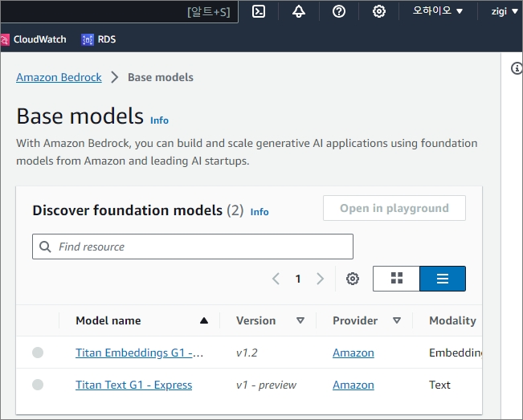Screen dimensions: 523x420
Task: Open the zigi account menu
Action: (x=504, y=11)
